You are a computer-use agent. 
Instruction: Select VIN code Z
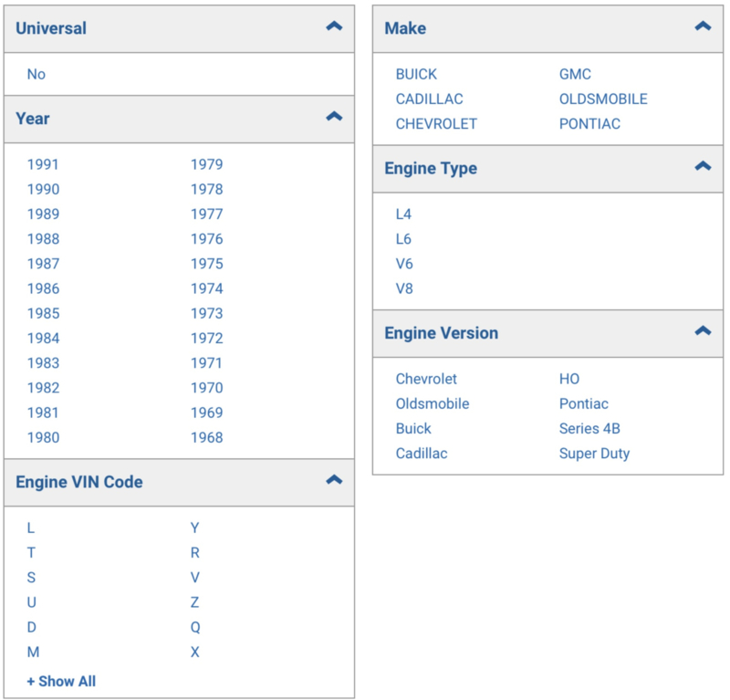coord(194,602)
